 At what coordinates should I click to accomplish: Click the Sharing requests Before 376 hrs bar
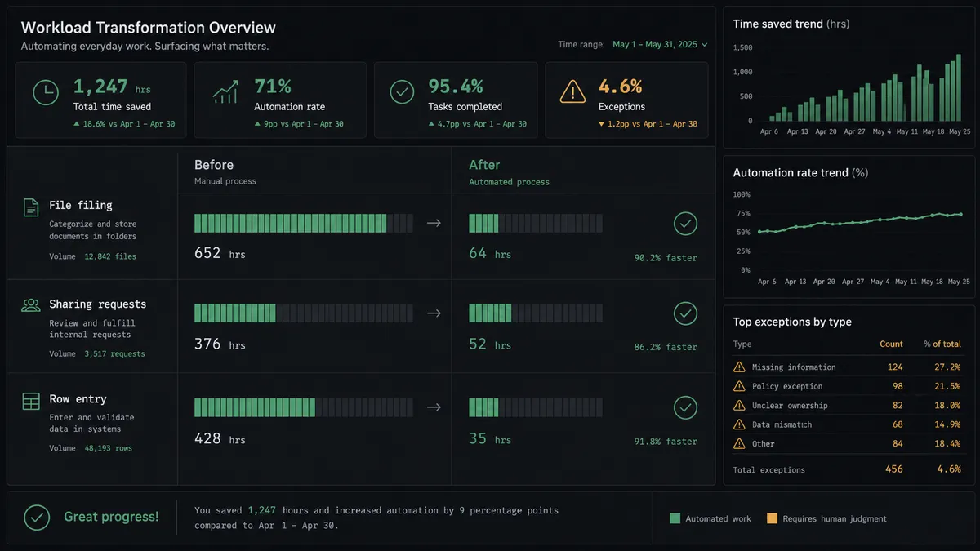coord(304,313)
